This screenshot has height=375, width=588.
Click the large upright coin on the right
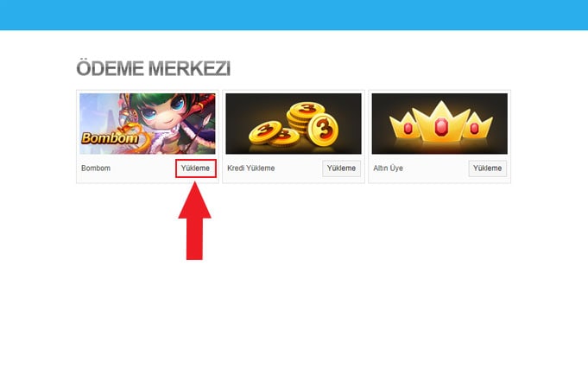[x=323, y=130]
